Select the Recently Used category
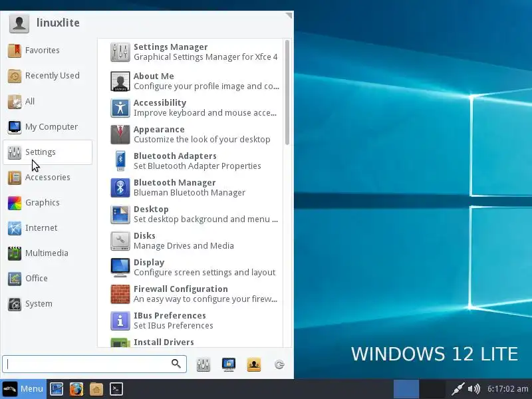The width and height of the screenshot is (532, 399). tap(47, 76)
